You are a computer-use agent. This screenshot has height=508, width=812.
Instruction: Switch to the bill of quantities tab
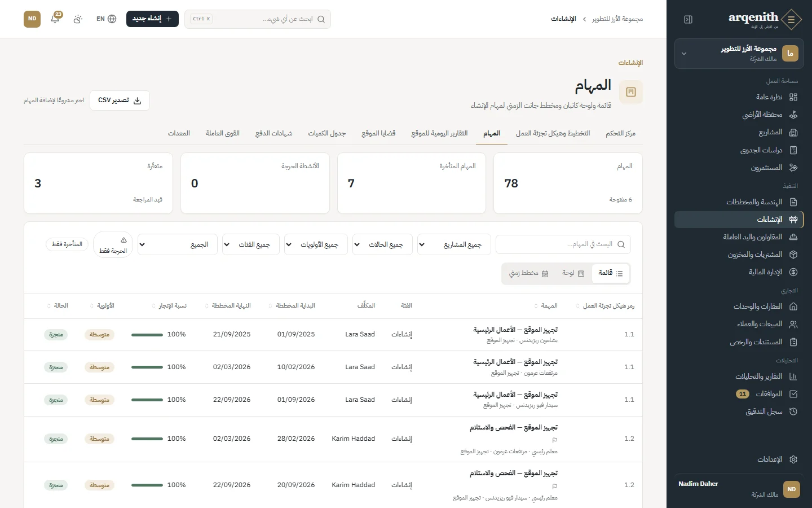tap(327, 133)
